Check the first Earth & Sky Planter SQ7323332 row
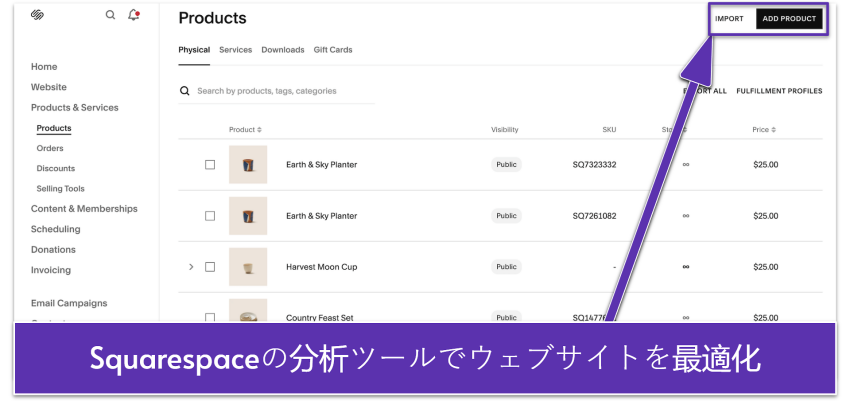The height and width of the screenshot is (401, 850). [x=210, y=165]
